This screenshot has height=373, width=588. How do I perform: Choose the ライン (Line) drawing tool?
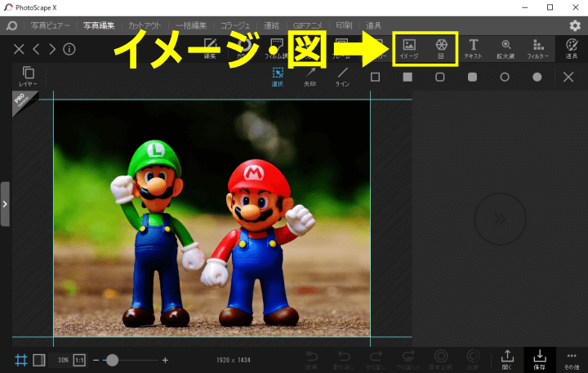(x=342, y=77)
